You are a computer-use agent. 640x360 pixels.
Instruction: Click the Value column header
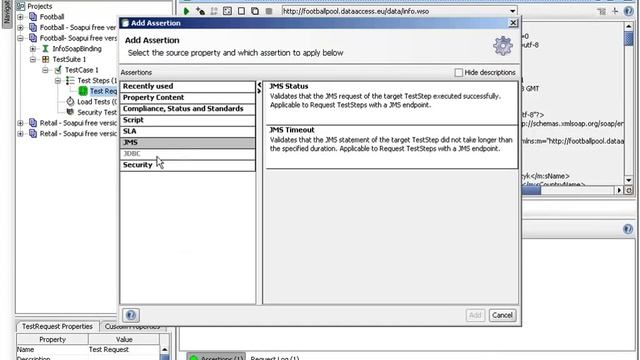(x=124, y=339)
